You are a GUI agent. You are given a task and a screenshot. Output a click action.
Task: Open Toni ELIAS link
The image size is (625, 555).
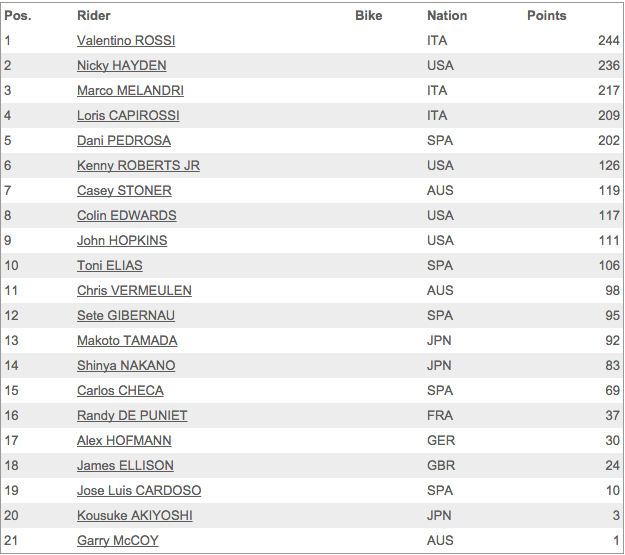[110, 266]
